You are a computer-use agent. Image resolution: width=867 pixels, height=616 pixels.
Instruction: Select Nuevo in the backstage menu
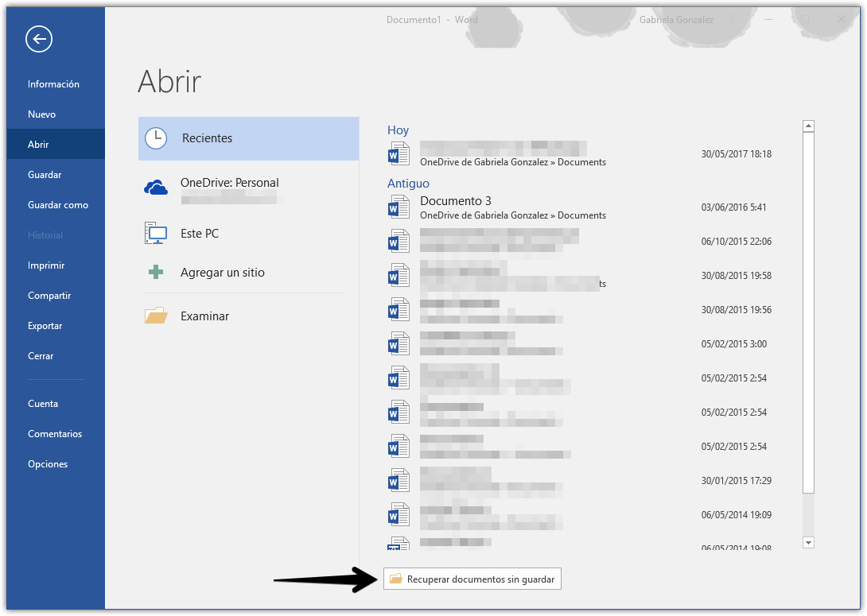pos(41,114)
